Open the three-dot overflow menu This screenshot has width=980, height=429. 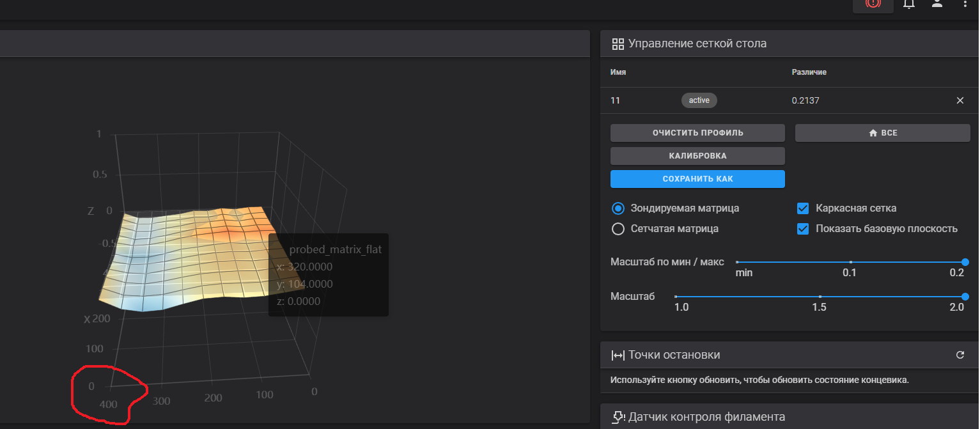tap(965, 4)
